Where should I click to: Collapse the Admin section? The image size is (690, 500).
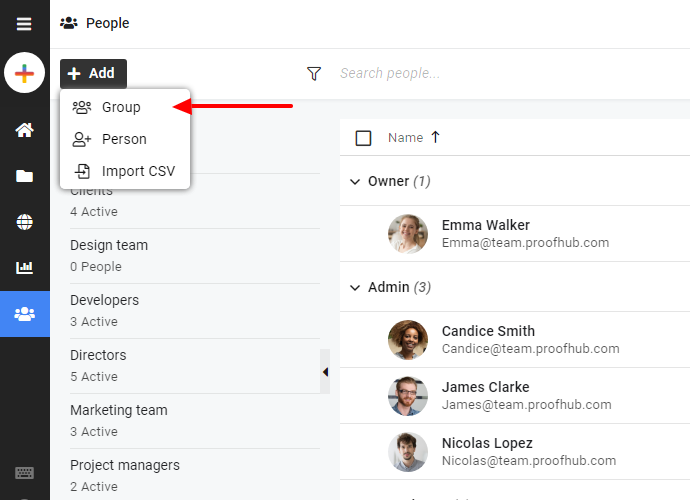355,287
